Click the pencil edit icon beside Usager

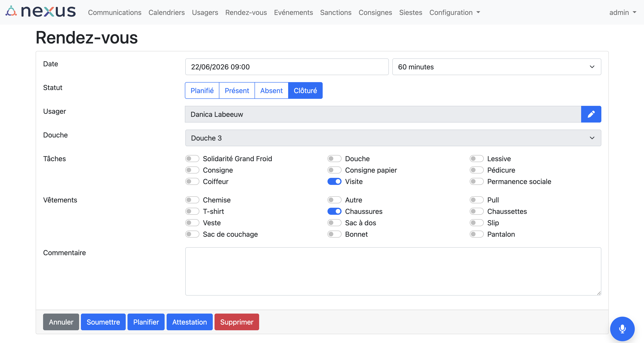click(x=591, y=114)
